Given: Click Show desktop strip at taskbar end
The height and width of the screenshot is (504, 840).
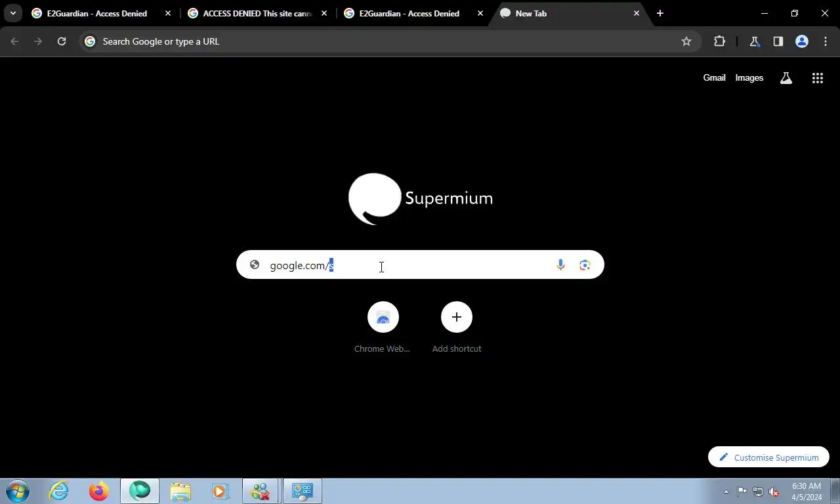Looking at the screenshot, I should pyautogui.click(x=835, y=491).
